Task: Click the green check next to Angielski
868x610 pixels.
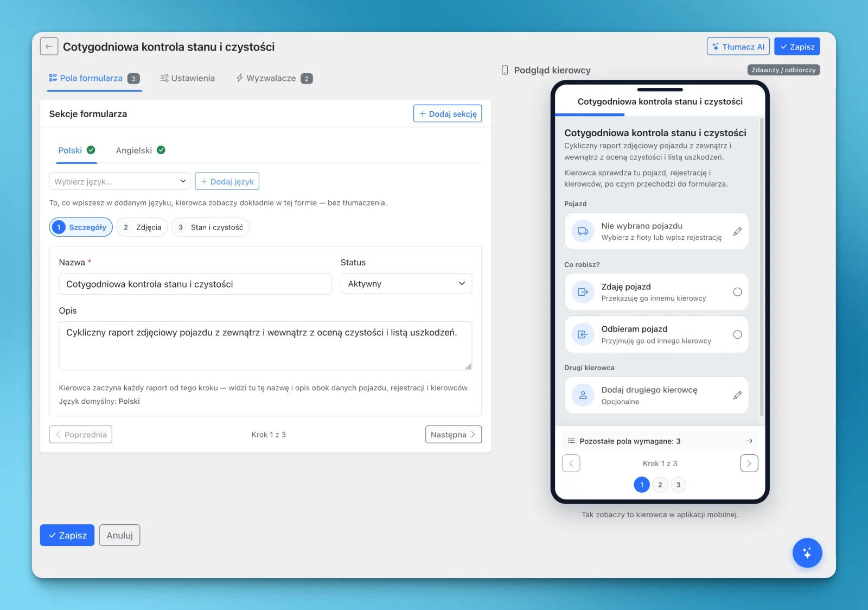Action: (161, 150)
